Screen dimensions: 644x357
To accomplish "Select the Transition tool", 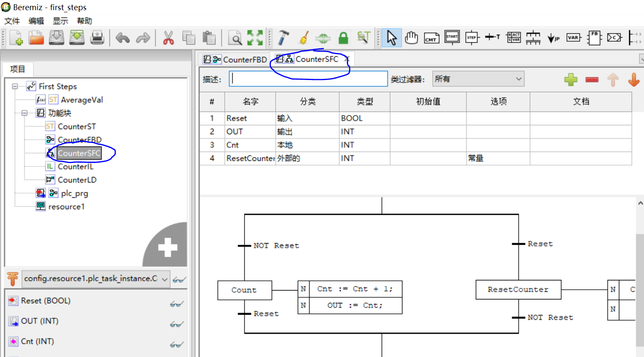I will [493, 37].
